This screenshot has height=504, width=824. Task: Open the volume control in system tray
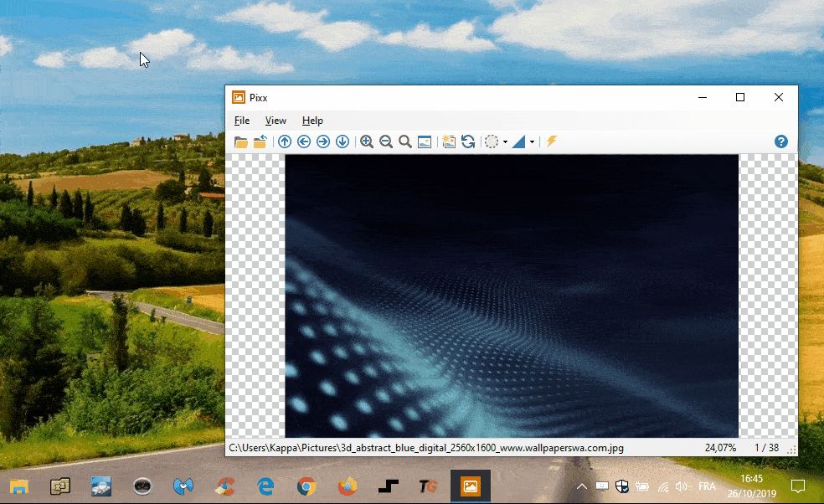[x=682, y=486]
